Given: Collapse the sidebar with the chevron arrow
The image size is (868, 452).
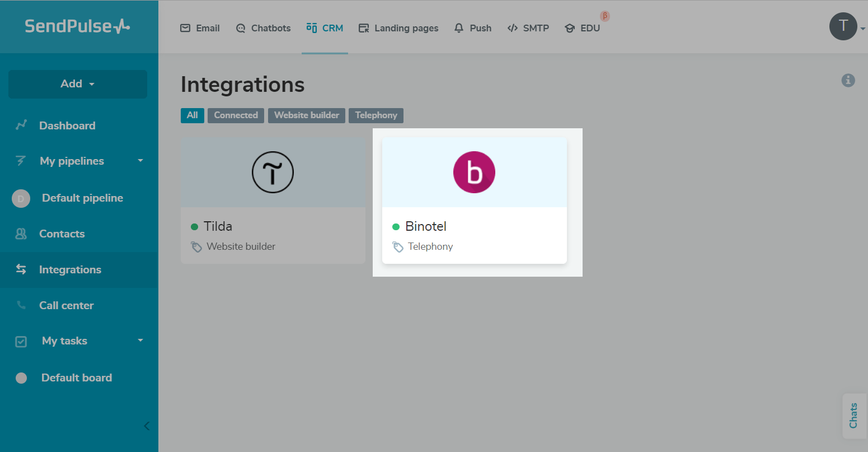Looking at the screenshot, I should (x=147, y=426).
